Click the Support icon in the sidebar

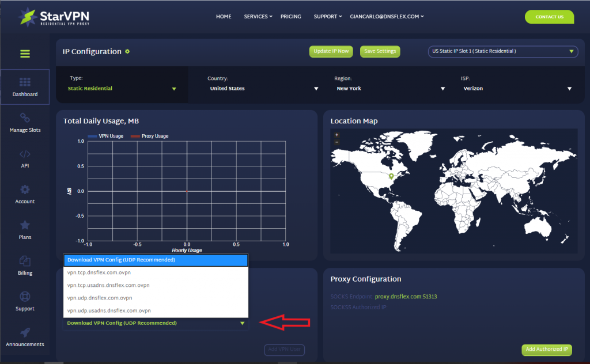[25, 301]
